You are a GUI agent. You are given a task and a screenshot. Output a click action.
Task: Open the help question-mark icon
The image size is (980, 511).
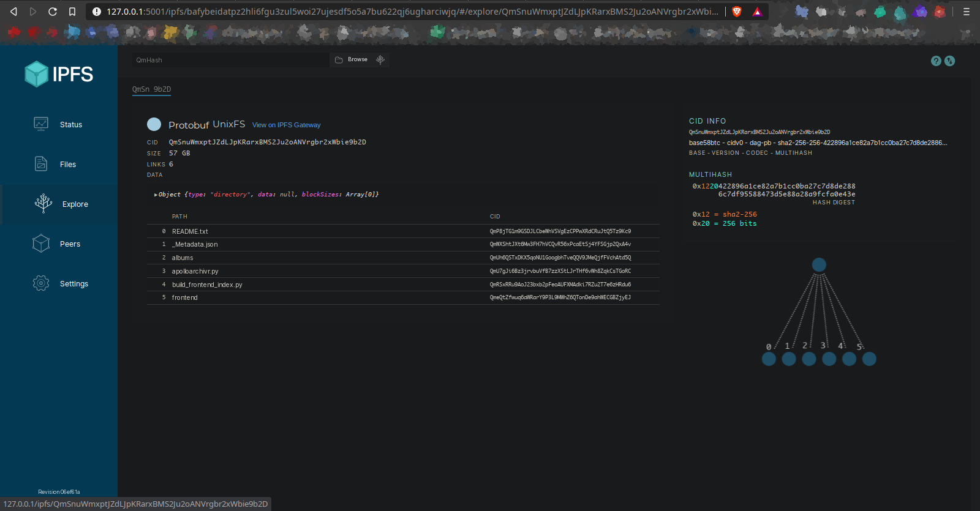[x=936, y=61]
